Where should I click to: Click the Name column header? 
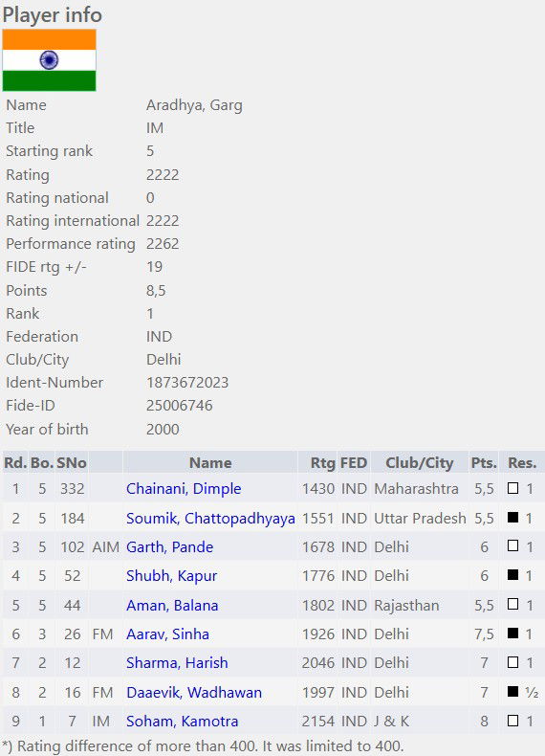tap(210, 463)
